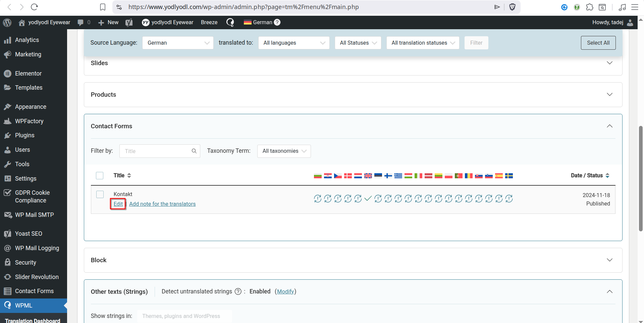Click the WordPress logo in admin bar

7,22
